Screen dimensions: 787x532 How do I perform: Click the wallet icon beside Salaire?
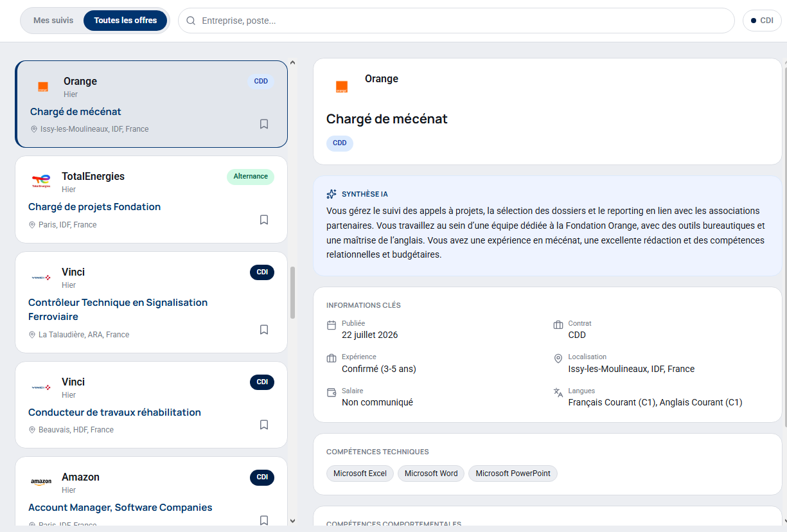(332, 393)
